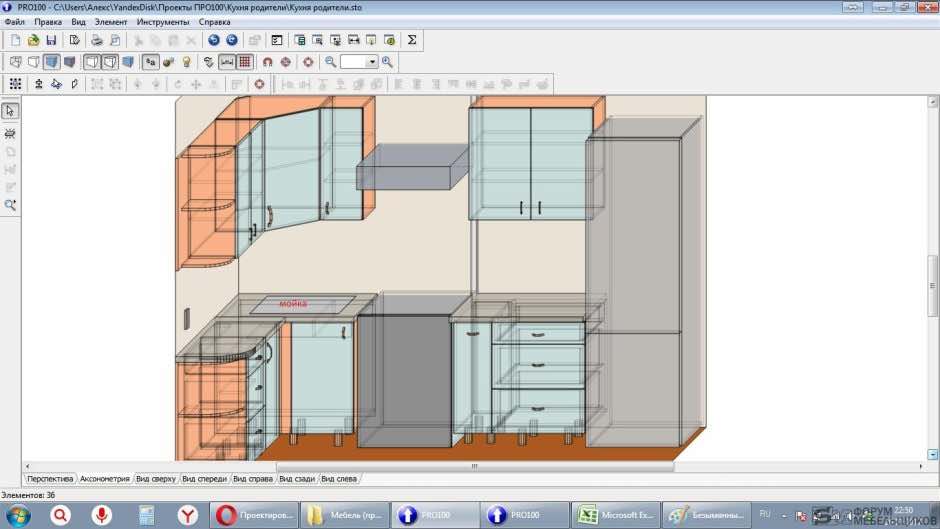Switch to the Аксонометрия tab

point(105,479)
